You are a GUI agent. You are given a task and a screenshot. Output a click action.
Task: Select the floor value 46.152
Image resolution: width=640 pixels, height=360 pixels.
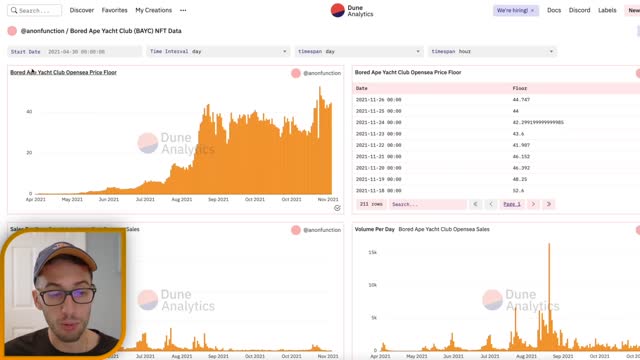click(521, 157)
